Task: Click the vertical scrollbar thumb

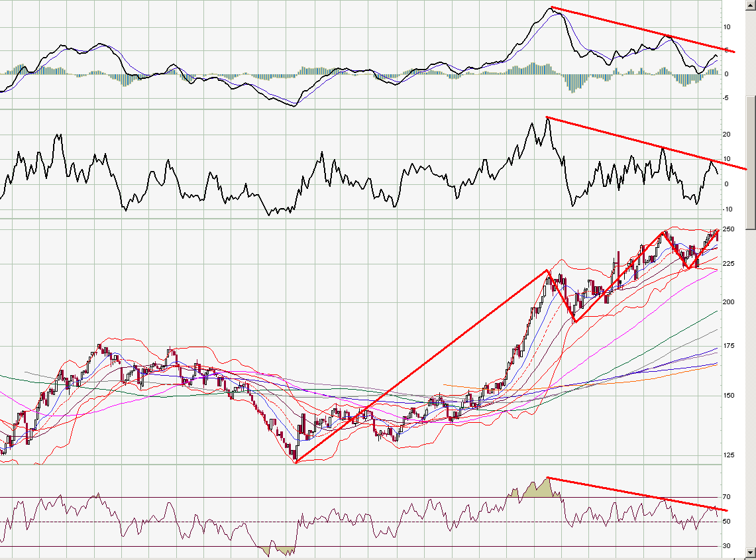Action: click(751, 162)
